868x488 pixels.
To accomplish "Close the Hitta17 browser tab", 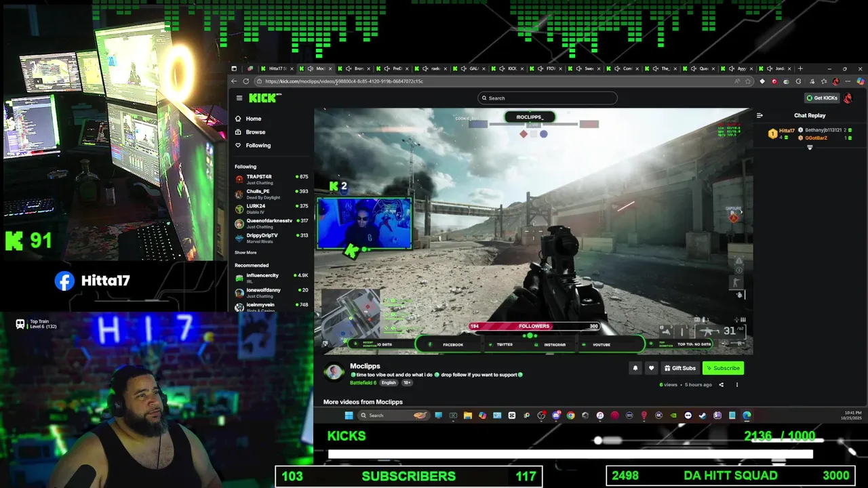I will pos(292,68).
